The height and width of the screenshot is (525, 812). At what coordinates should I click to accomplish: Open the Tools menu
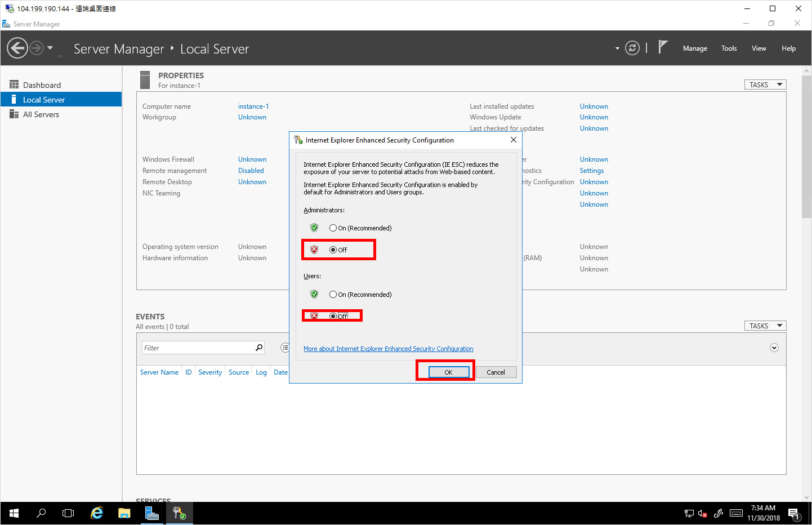(x=729, y=48)
